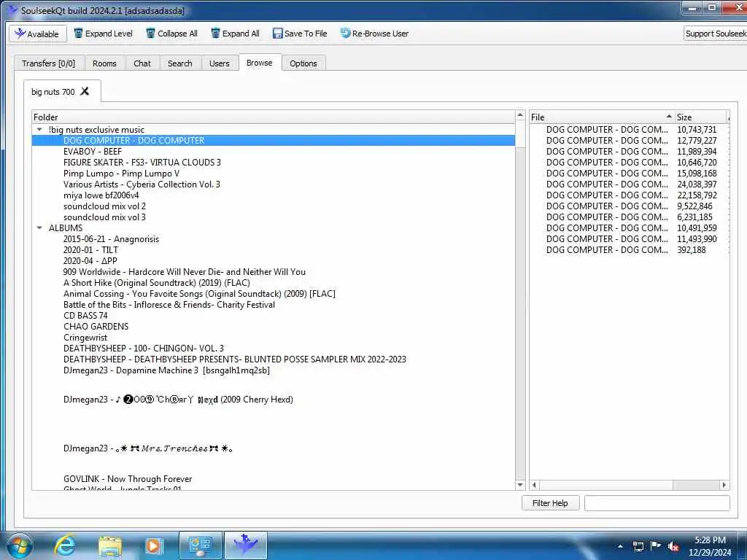The width and height of the screenshot is (747, 560).
Task: Launch Internet Explorer from the taskbar
Action: point(65,545)
